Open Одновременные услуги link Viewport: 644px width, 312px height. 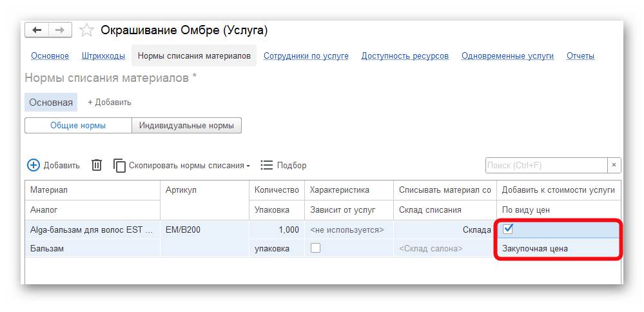(507, 56)
